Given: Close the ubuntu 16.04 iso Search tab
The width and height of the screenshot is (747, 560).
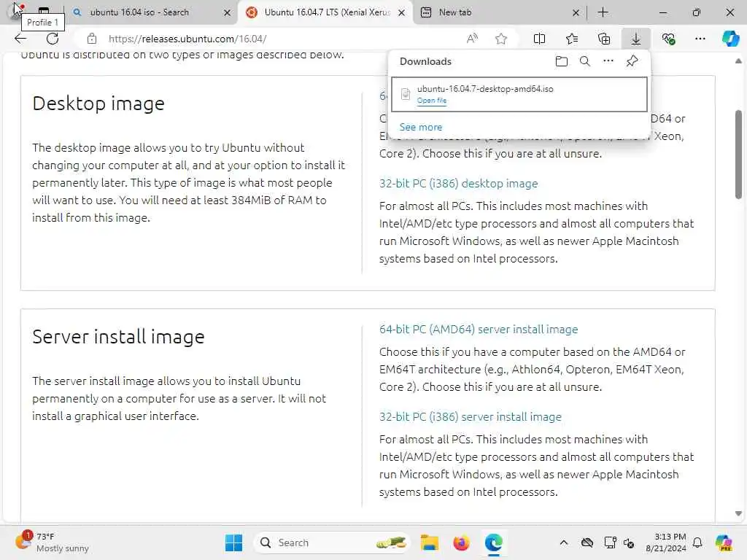Looking at the screenshot, I should [228, 12].
